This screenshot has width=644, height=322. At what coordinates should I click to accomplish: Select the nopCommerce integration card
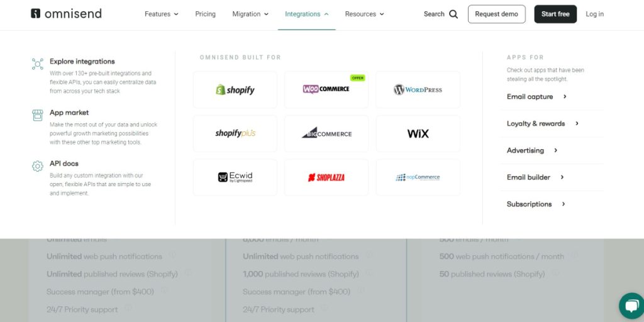point(418,177)
